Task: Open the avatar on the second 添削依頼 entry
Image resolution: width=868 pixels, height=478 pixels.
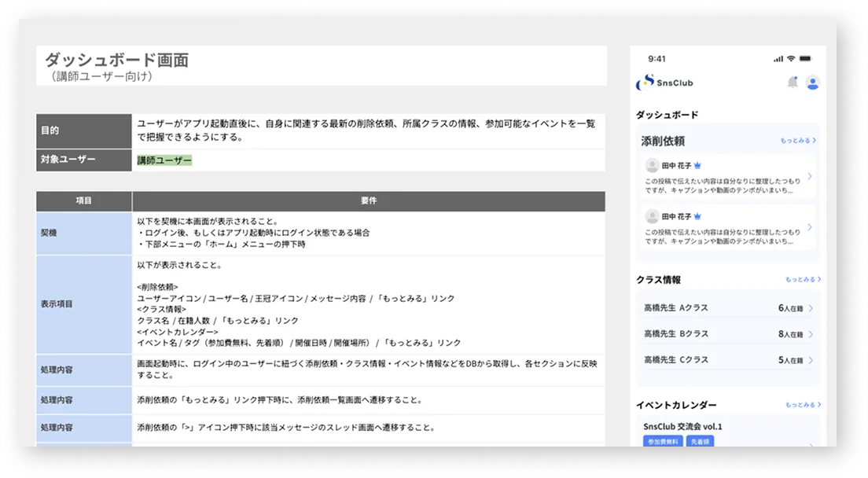Action: 652,217
